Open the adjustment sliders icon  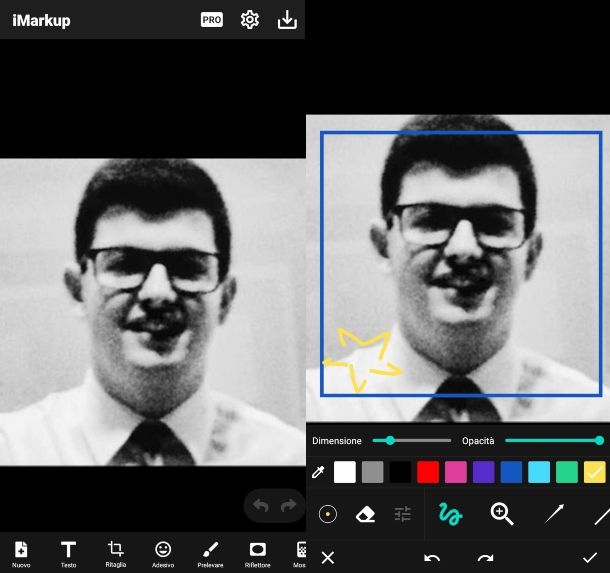(x=403, y=514)
